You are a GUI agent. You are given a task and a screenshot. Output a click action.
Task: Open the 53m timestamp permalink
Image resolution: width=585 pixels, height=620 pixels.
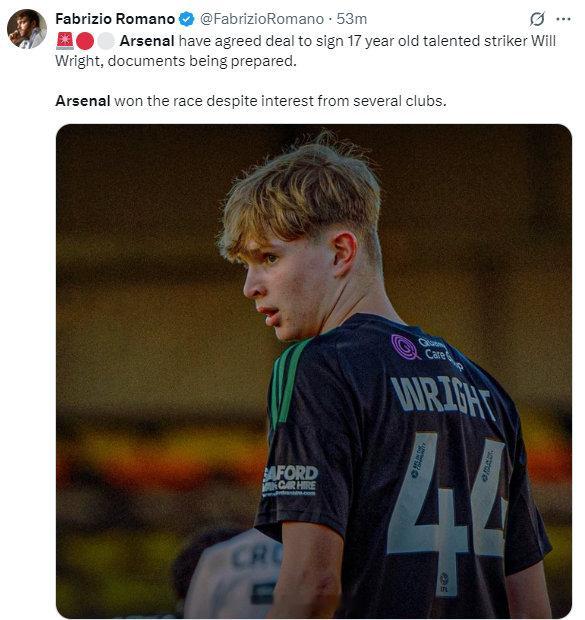(352, 19)
